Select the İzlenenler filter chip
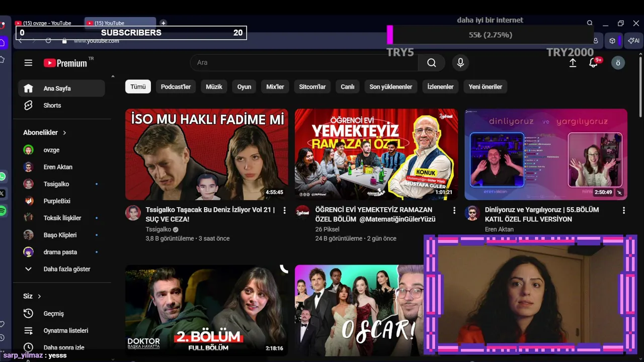Viewport: 644px width, 362px height. point(440,87)
